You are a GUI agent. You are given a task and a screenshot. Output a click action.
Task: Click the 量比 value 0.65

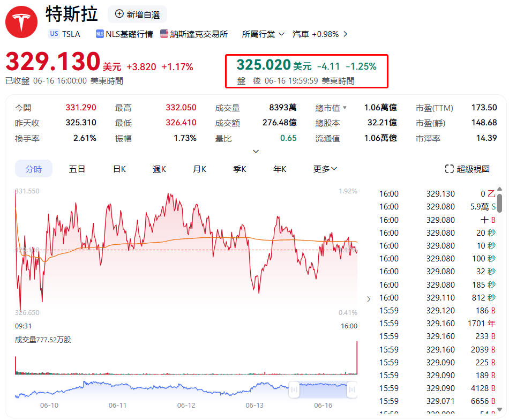click(288, 138)
